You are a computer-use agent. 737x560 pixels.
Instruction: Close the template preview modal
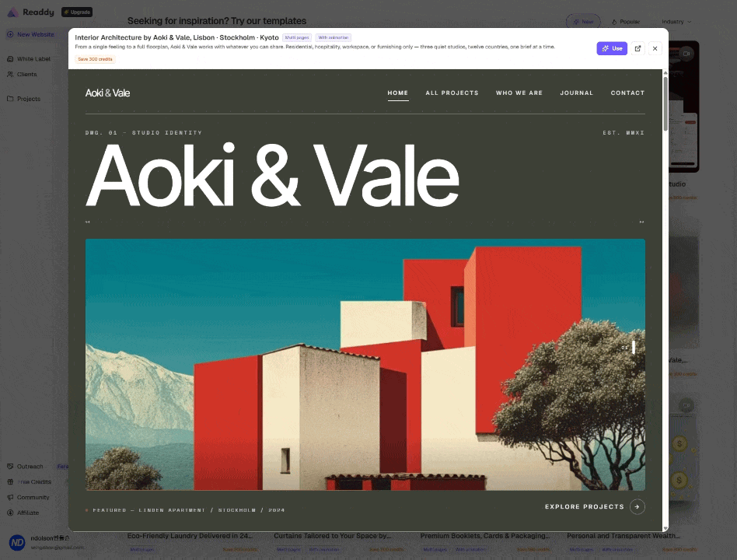tap(655, 48)
